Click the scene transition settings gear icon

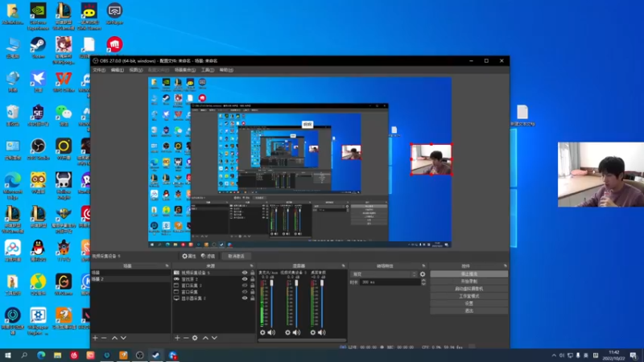[x=423, y=274]
